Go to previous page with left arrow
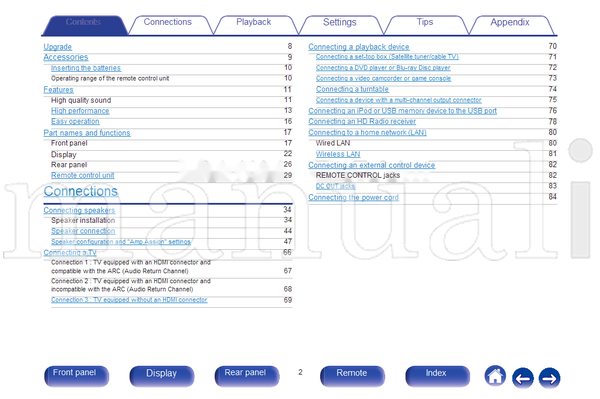The image size is (600, 399). 523,378
